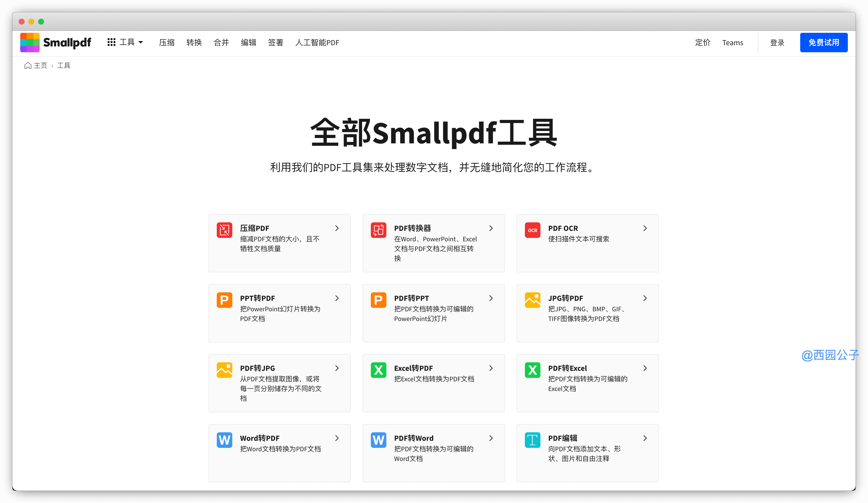The width and height of the screenshot is (868, 503).
Task: Click the macOS red close window button
Action: point(21,21)
